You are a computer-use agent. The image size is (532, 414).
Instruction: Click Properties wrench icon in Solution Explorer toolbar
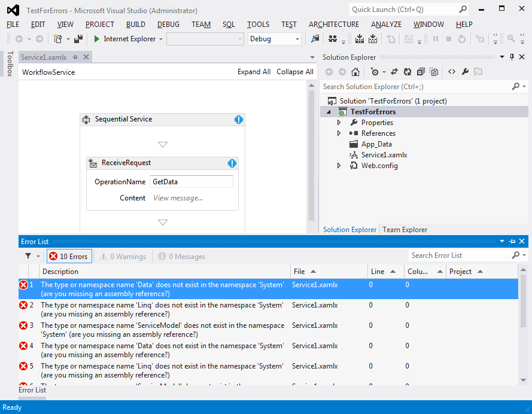tap(465, 72)
